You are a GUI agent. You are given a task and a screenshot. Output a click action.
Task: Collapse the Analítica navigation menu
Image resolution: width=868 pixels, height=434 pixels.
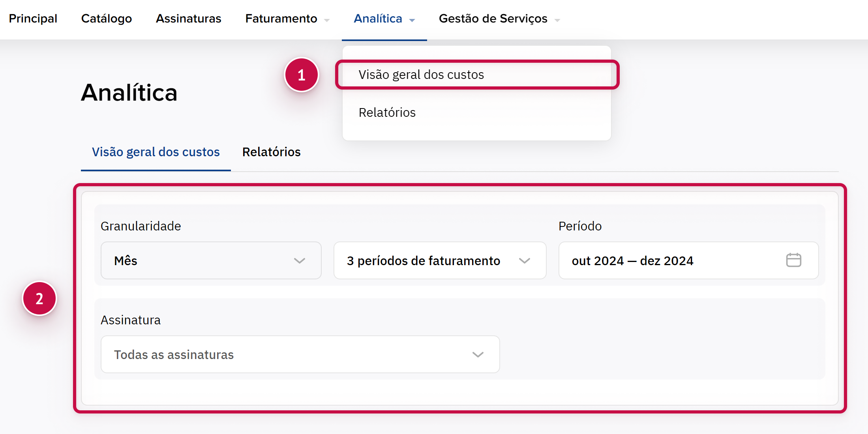tap(378, 19)
